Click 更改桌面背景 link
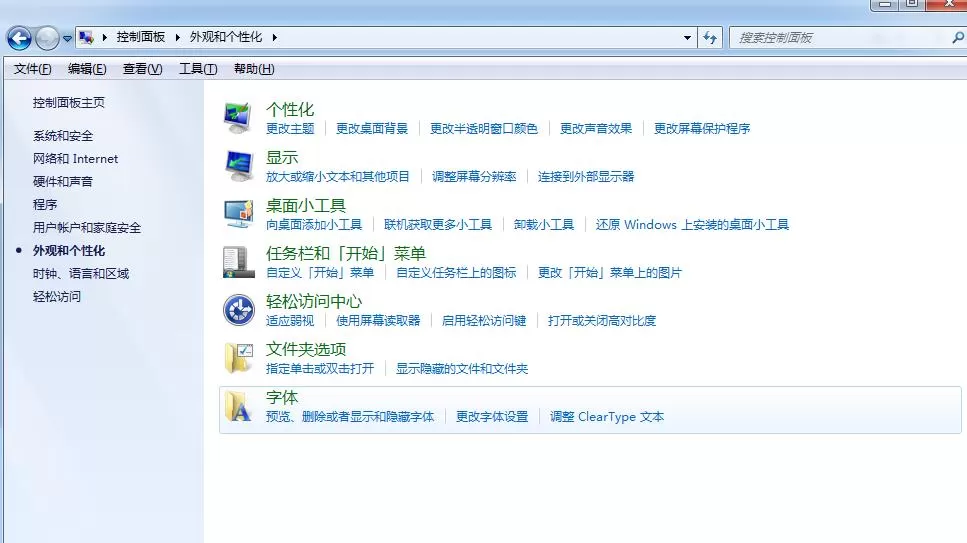Image resolution: width=967 pixels, height=543 pixels. (372, 128)
